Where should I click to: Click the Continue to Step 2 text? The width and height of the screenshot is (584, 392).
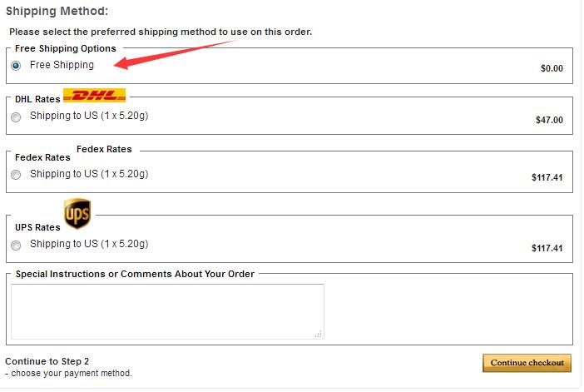[x=47, y=361]
